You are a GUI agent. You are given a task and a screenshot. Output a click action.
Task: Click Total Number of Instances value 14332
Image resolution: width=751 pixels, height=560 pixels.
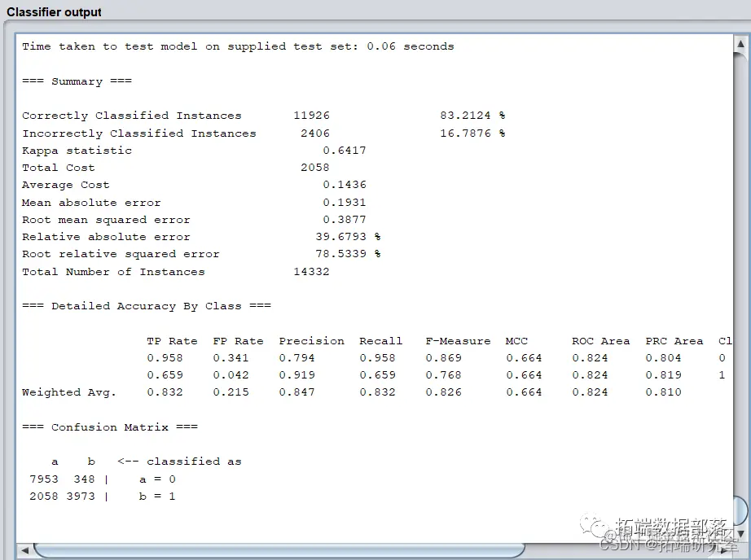[311, 272]
